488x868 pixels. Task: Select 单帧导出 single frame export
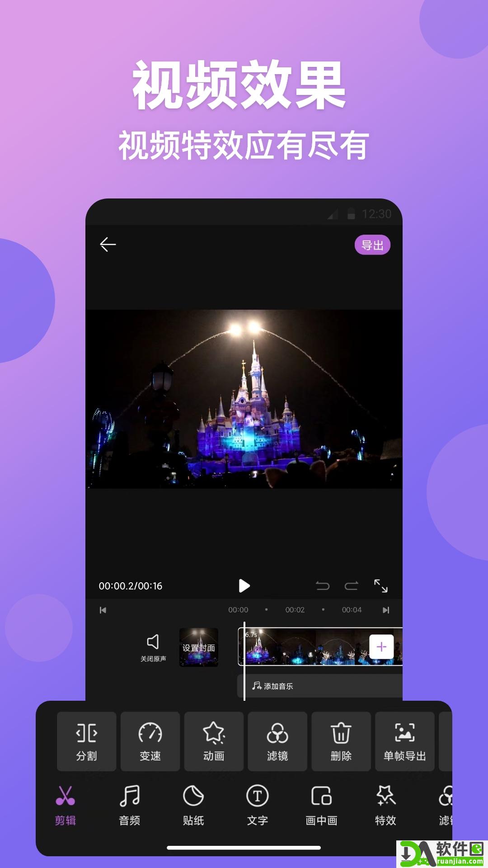(405, 741)
